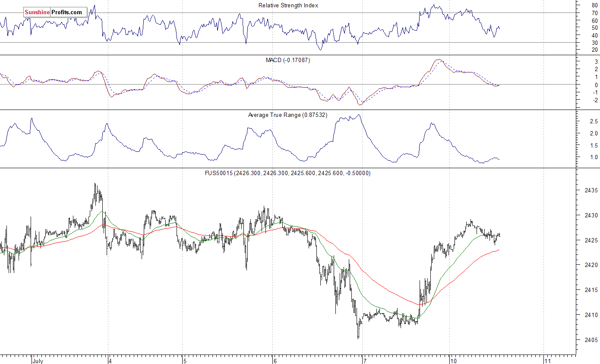Image resolution: width=600 pixels, height=364 pixels.
Task: Click the 2420 price axis value
Action: click(x=591, y=265)
